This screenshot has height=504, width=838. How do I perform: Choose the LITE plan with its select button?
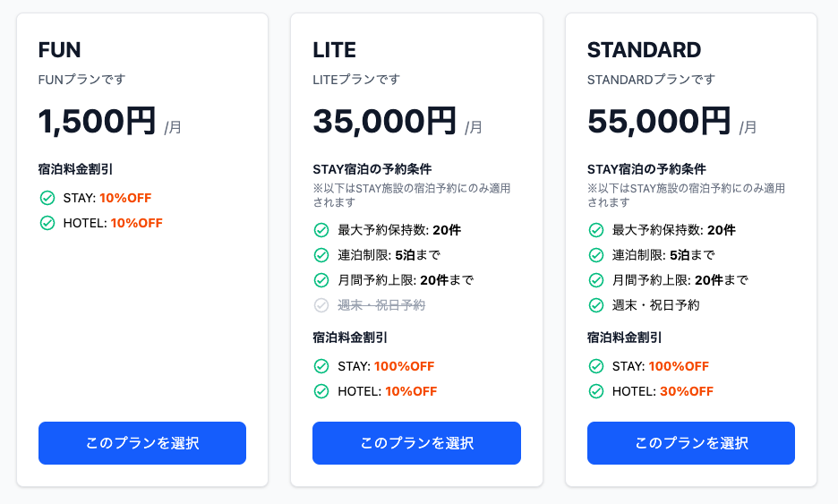416,443
